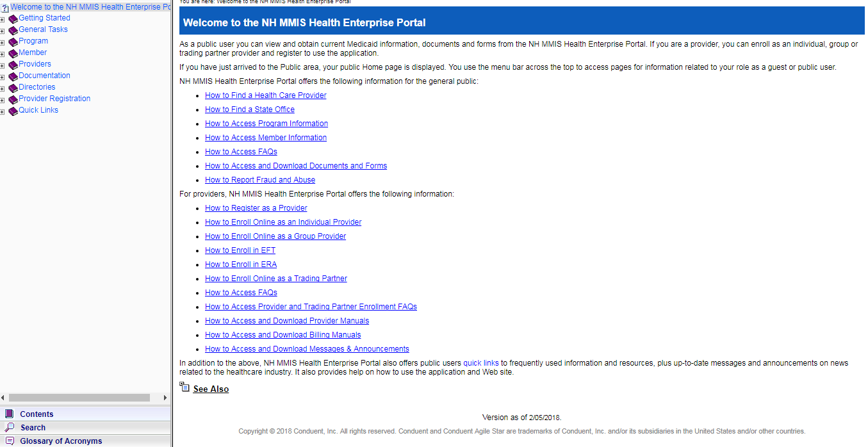
Task: Click the tree scrollbar right arrow
Action: (165, 398)
